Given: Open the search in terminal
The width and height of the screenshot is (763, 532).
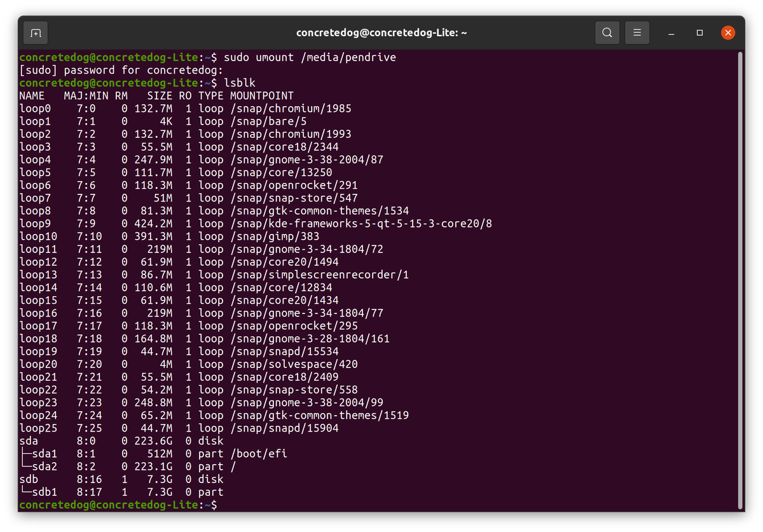Looking at the screenshot, I should (x=607, y=32).
